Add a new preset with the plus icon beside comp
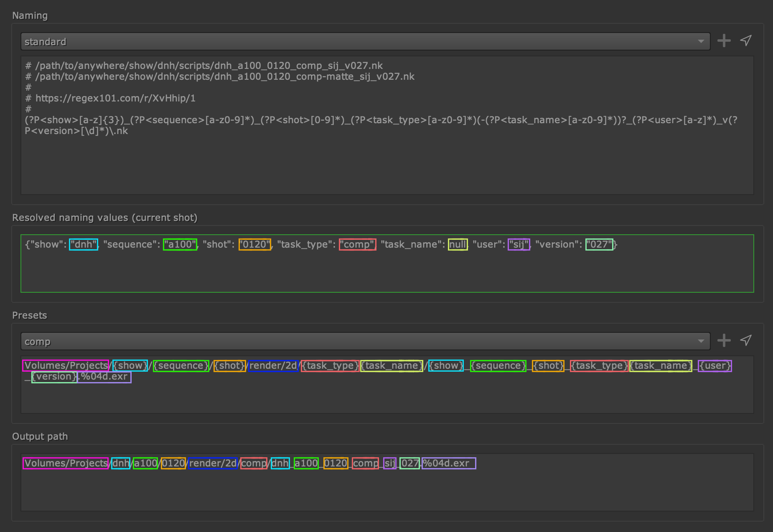This screenshot has height=532, width=773. coord(724,341)
